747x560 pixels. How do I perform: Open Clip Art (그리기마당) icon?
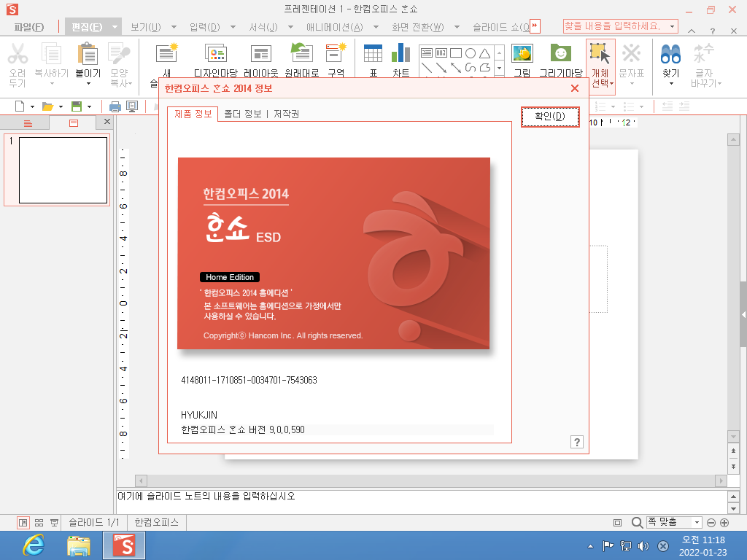click(x=561, y=53)
